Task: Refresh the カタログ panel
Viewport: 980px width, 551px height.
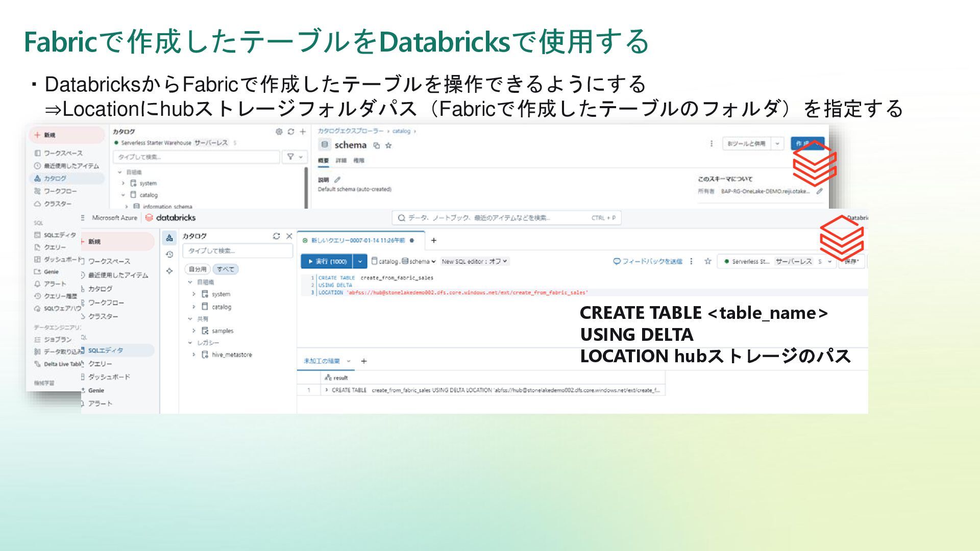Action: pyautogui.click(x=276, y=236)
